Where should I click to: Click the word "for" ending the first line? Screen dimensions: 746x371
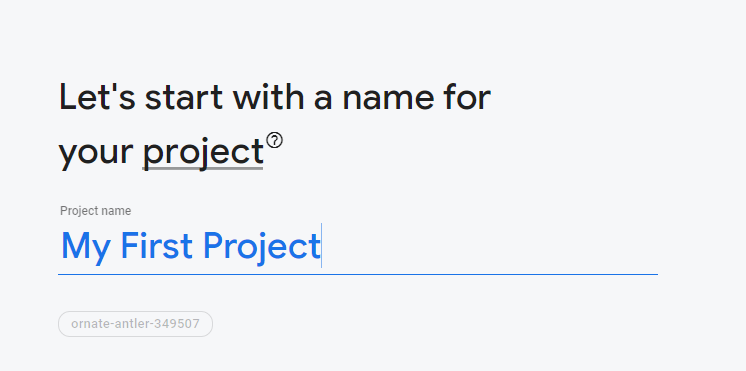click(x=467, y=97)
